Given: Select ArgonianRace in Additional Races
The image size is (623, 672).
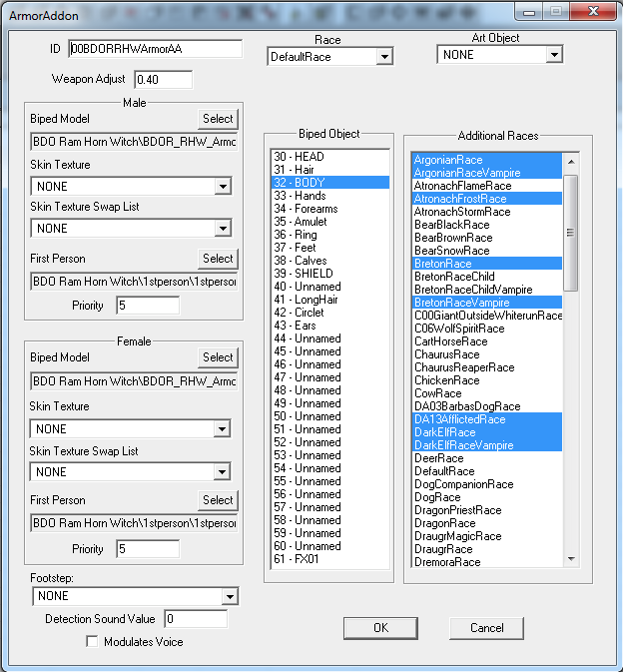Looking at the screenshot, I should 487,160.
